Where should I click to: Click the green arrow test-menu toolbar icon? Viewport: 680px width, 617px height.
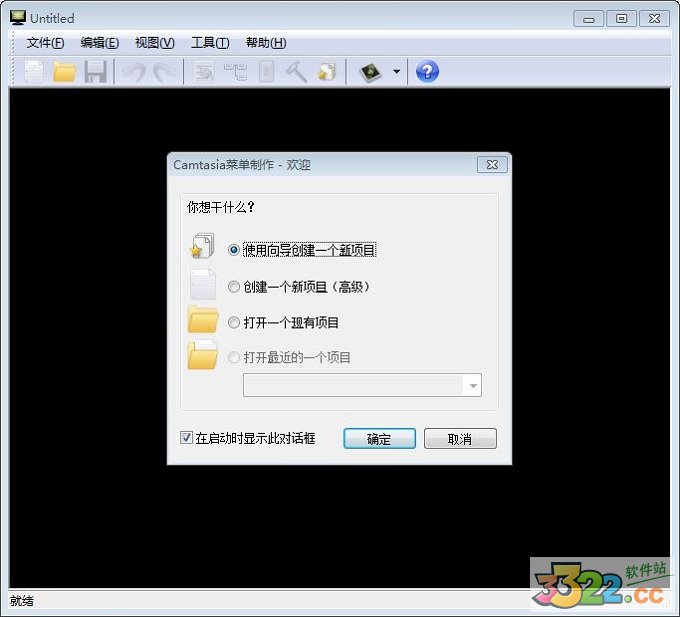click(x=370, y=72)
